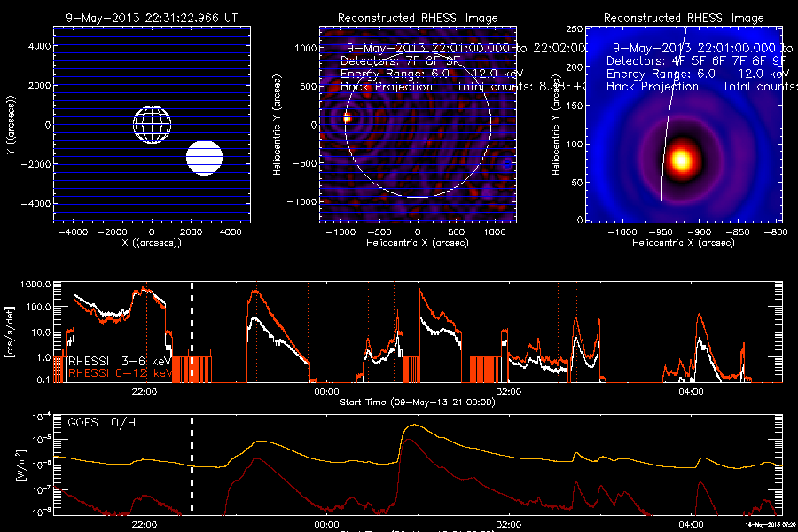The height and width of the screenshot is (532, 798).
Task: Click the '04:00' tick label under RHESSI lightcurve
Action: point(691,391)
